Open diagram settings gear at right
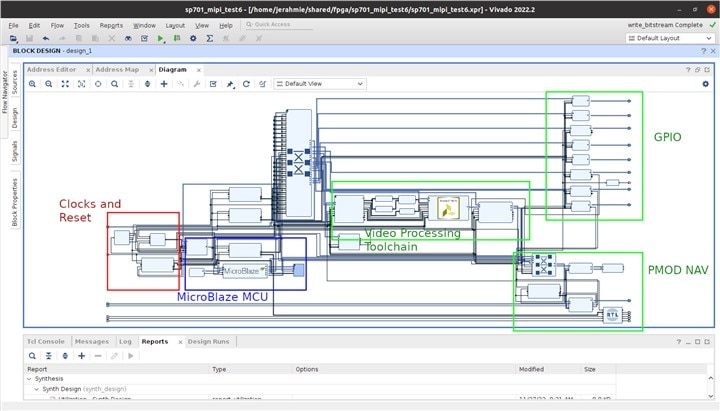 pos(706,84)
